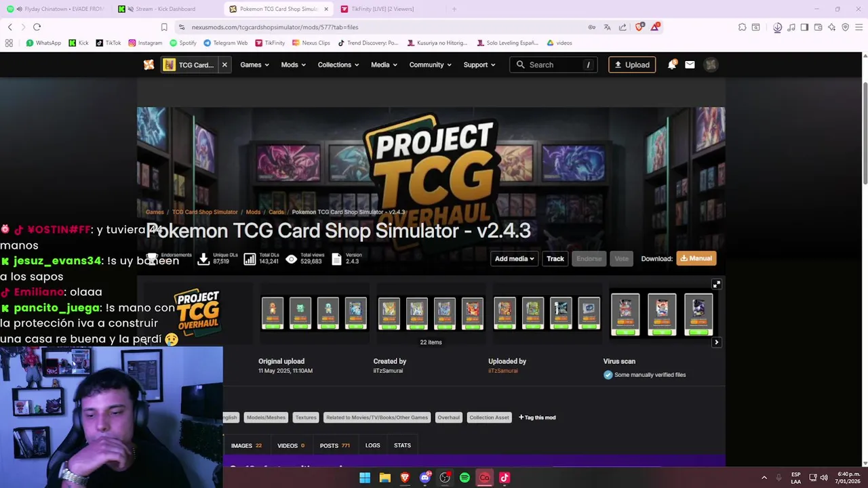Click the share page icon
This screenshot has width=868, height=488.
623,27
